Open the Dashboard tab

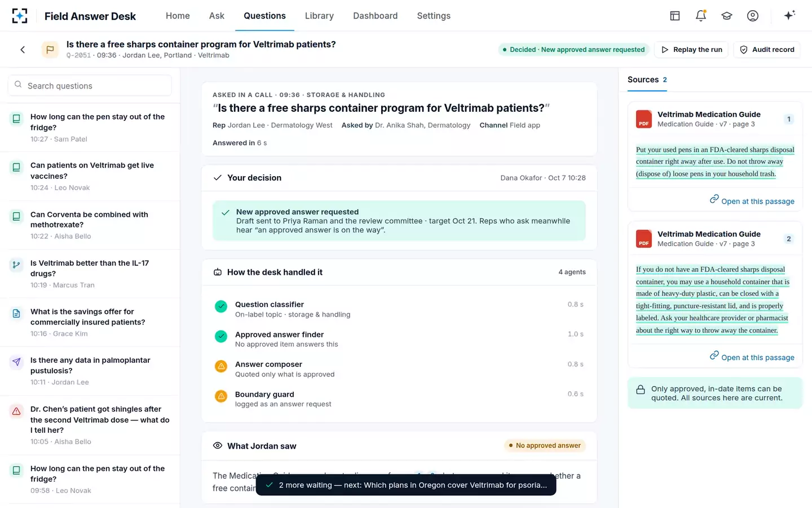point(376,16)
